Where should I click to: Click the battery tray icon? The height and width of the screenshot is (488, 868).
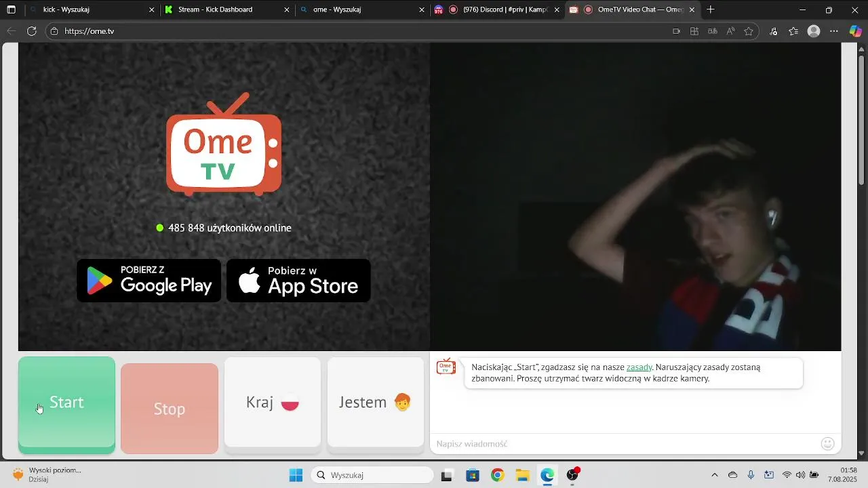814,475
